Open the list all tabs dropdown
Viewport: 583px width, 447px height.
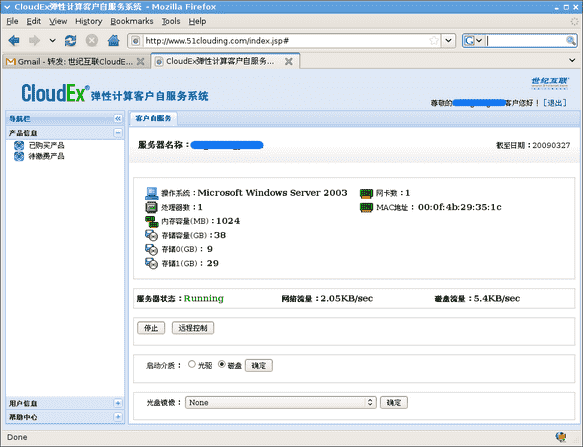coord(572,60)
